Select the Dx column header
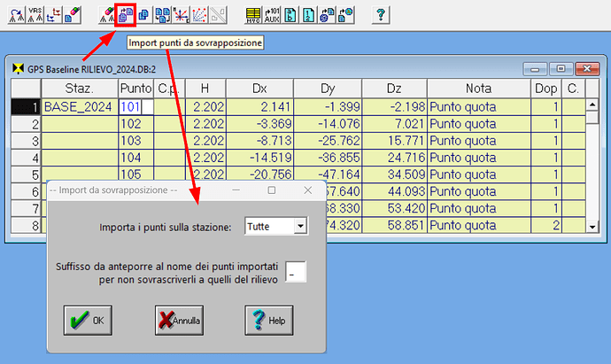The height and width of the screenshot is (364, 611). 259,89
